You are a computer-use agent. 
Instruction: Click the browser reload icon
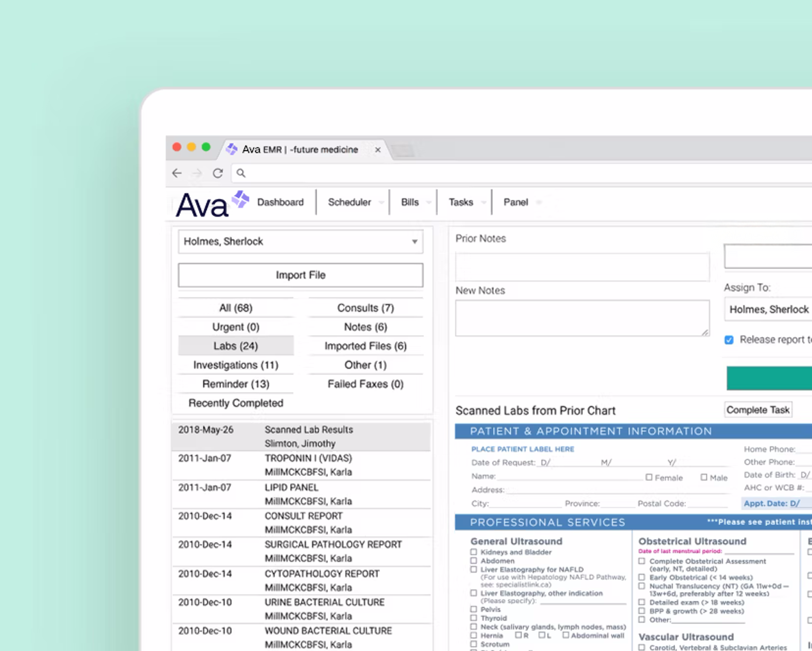(x=218, y=173)
